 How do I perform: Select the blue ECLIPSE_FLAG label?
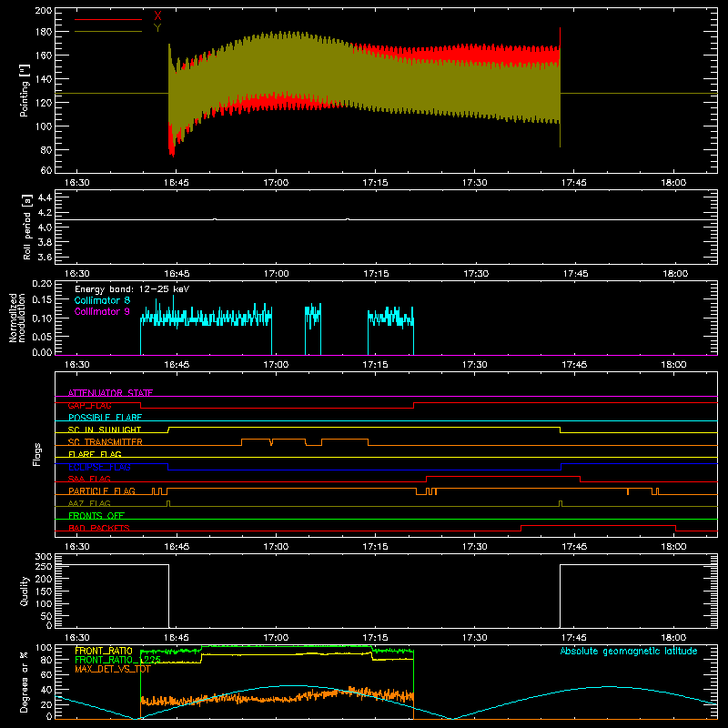99,467
